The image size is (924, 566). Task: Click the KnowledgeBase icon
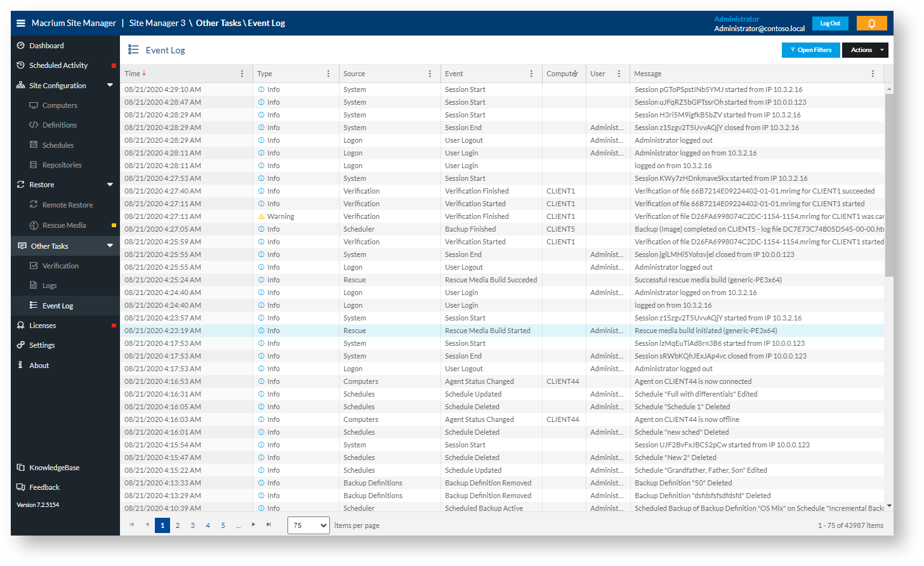pos(21,468)
